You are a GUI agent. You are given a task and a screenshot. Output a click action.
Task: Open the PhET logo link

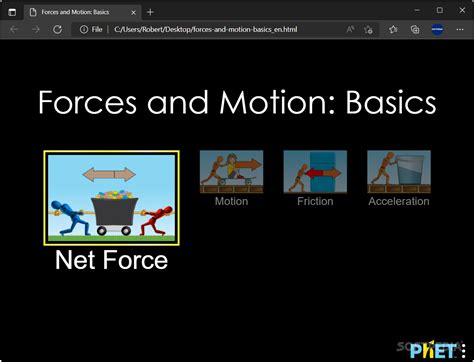[433, 350]
